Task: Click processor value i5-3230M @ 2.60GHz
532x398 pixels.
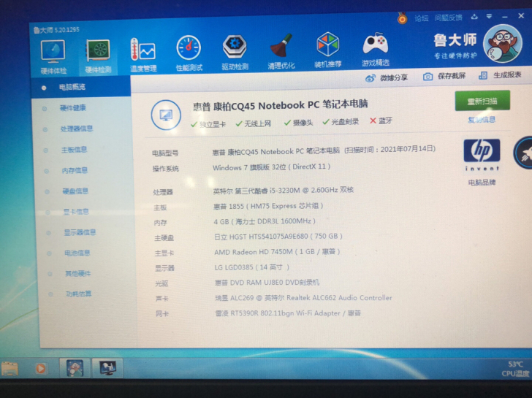Action: click(284, 190)
